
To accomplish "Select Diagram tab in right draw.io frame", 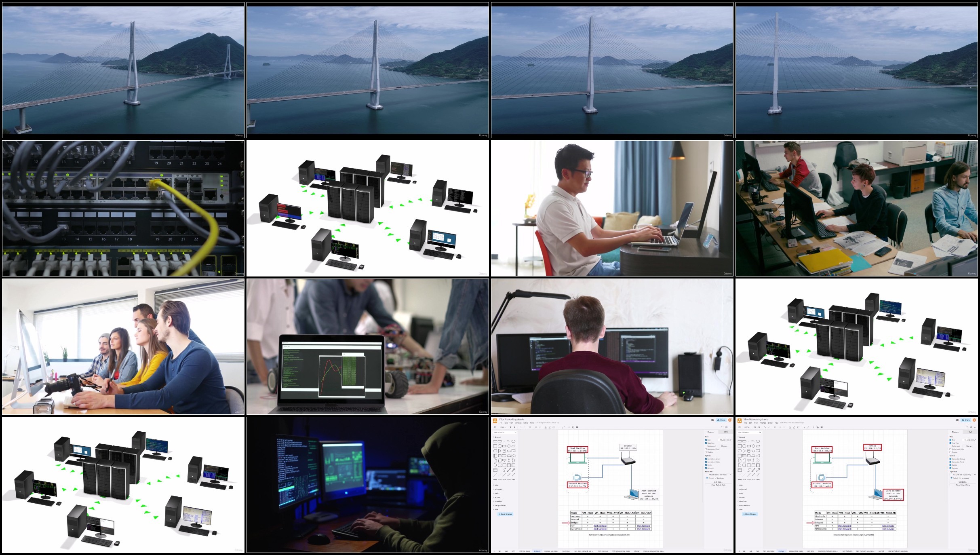I will pyautogui.click(x=955, y=432).
